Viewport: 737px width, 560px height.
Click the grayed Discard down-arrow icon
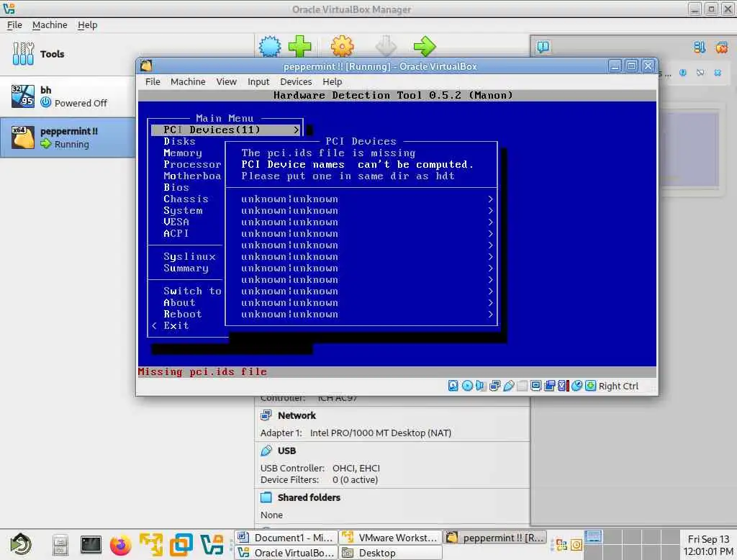click(386, 47)
